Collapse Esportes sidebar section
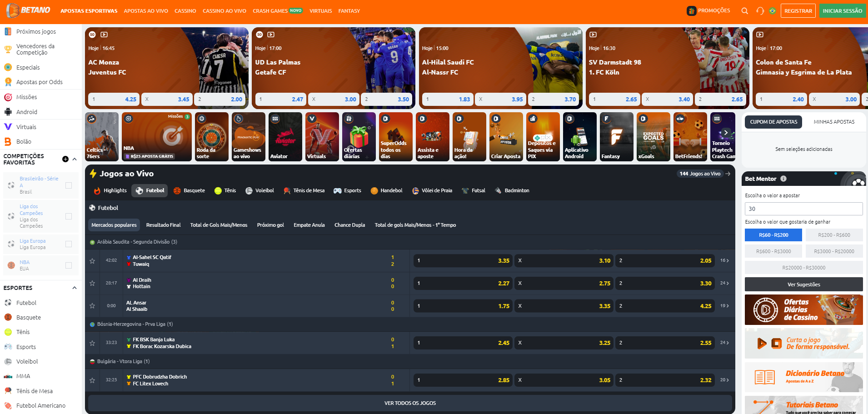Screen dimensions: 868x414 (75, 288)
